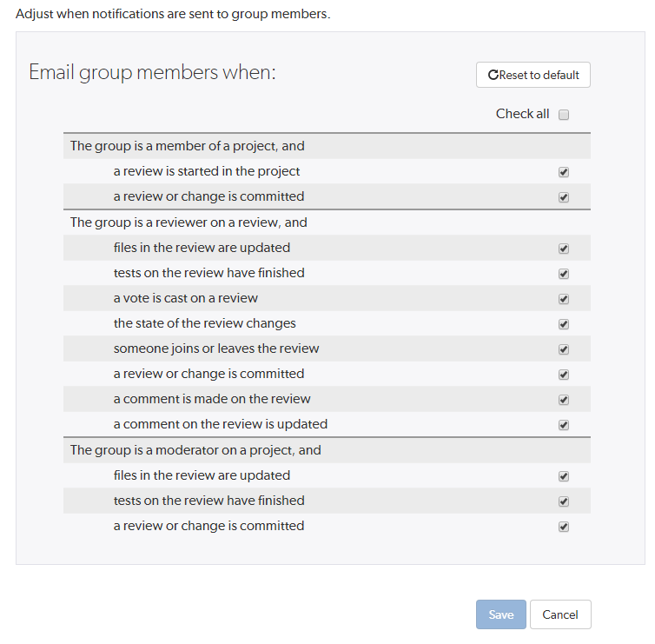Uncheck 'a comment on the review is updated'

click(x=564, y=425)
